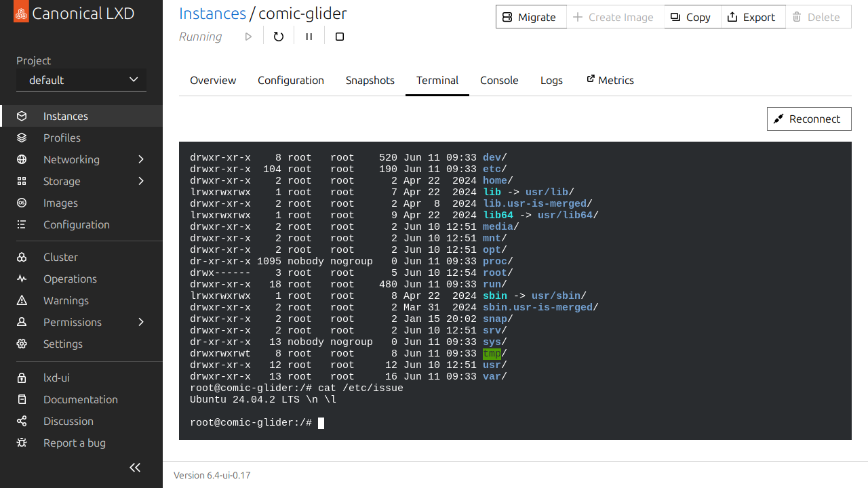The image size is (868, 488).
Task: Open the Snapshots tab
Action: (370, 80)
